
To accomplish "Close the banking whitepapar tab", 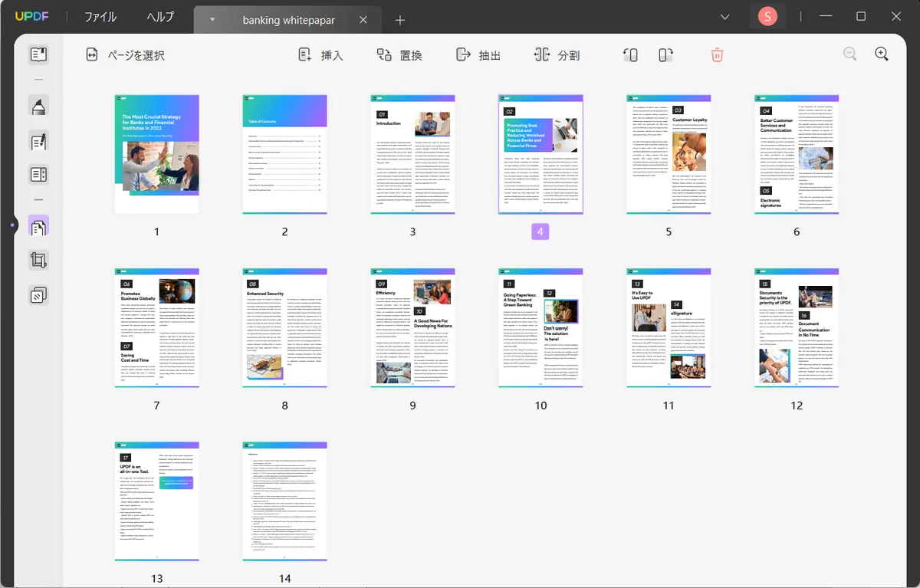I will click(363, 20).
